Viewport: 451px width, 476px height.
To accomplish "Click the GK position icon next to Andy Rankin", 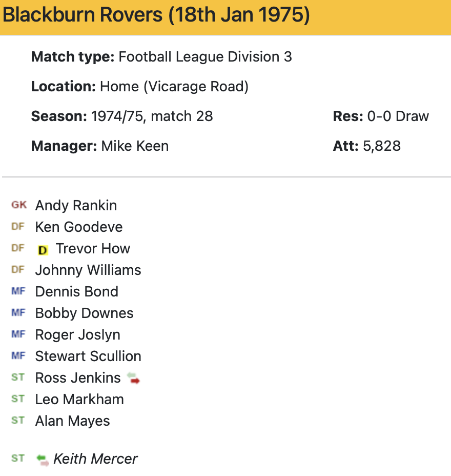I will pyautogui.click(x=19, y=205).
